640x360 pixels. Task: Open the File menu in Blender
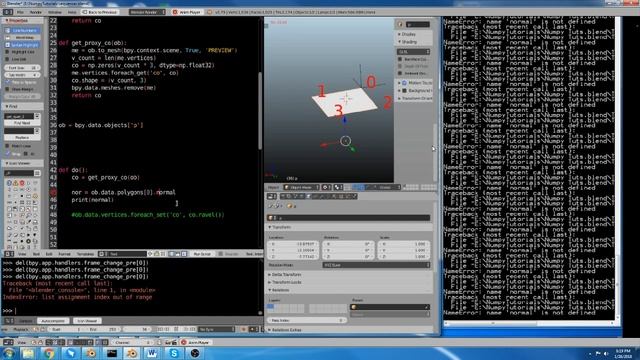tap(20, 12)
